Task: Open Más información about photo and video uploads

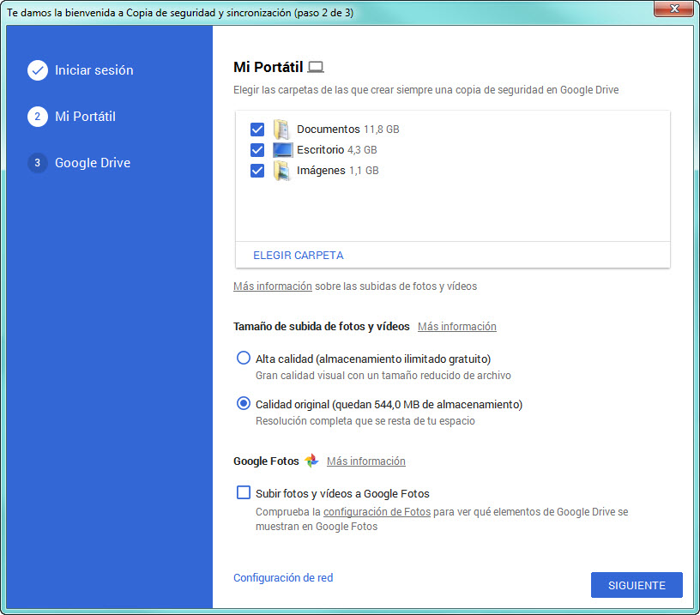Action: coord(272,286)
